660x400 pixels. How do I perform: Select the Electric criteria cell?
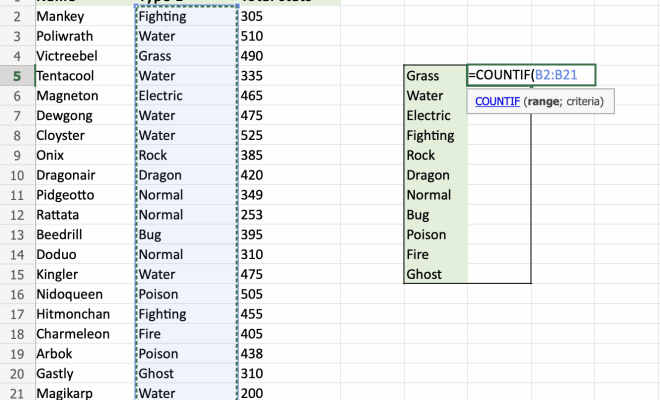click(x=435, y=116)
